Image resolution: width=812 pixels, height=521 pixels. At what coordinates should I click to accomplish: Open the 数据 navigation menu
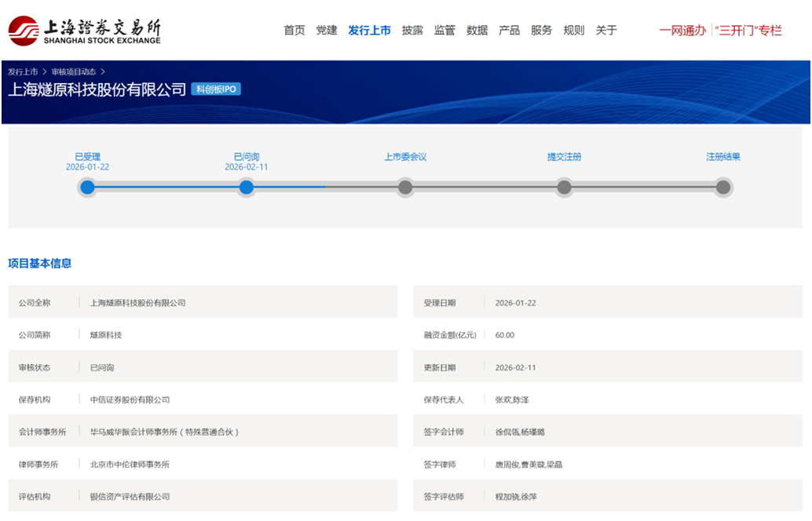pyautogui.click(x=477, y=31)
